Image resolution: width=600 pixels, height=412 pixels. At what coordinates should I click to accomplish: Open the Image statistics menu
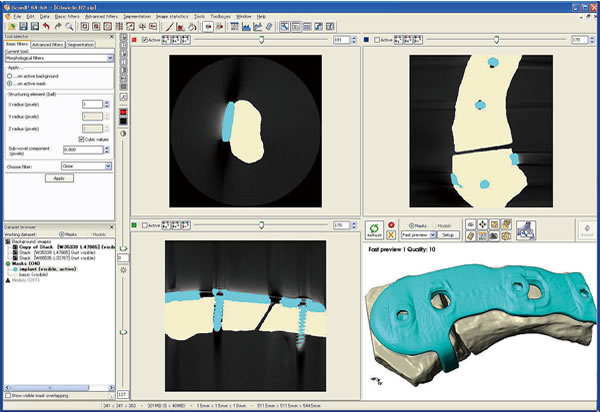point(172,16)
